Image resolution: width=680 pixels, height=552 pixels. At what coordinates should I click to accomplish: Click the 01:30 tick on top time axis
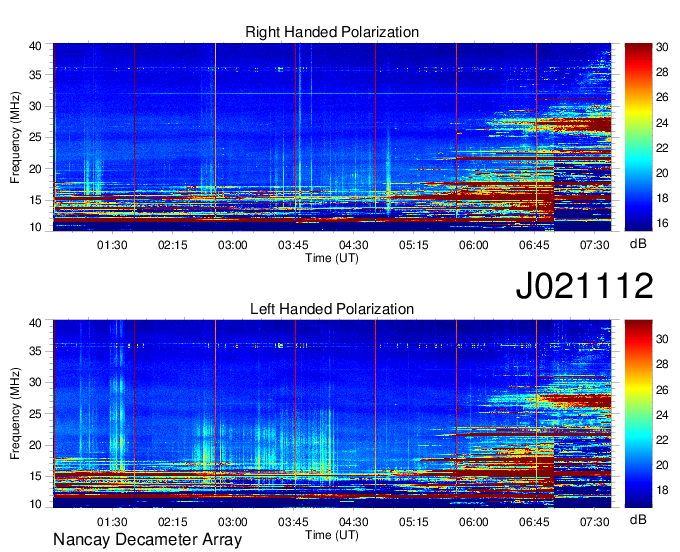pos(112,245)
